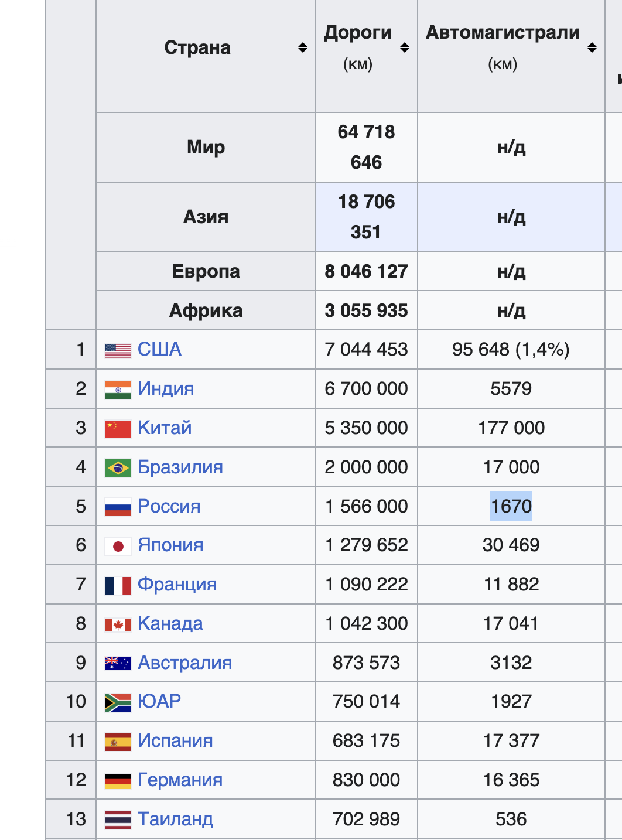
Task: Click the Japan flag icon
Action: point(118,546)
